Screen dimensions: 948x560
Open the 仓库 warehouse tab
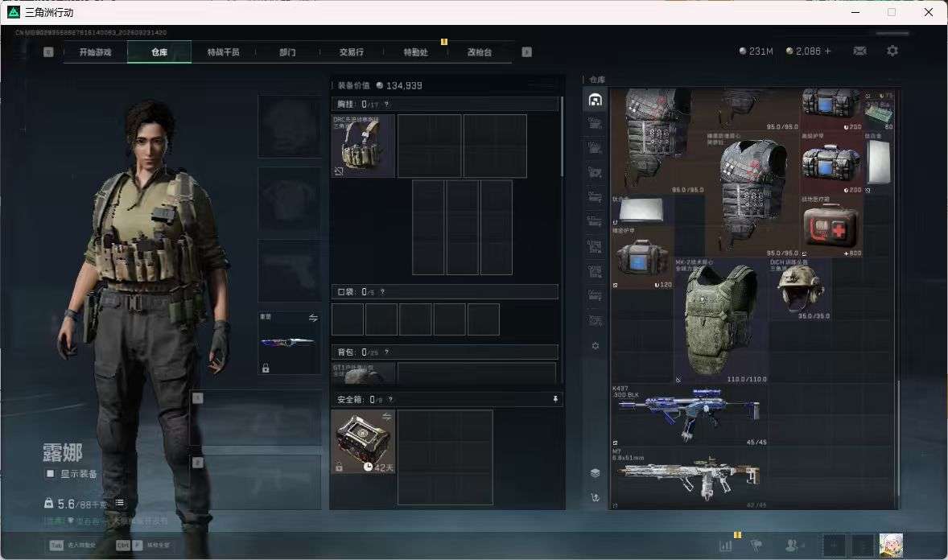(x=159, y=52)
